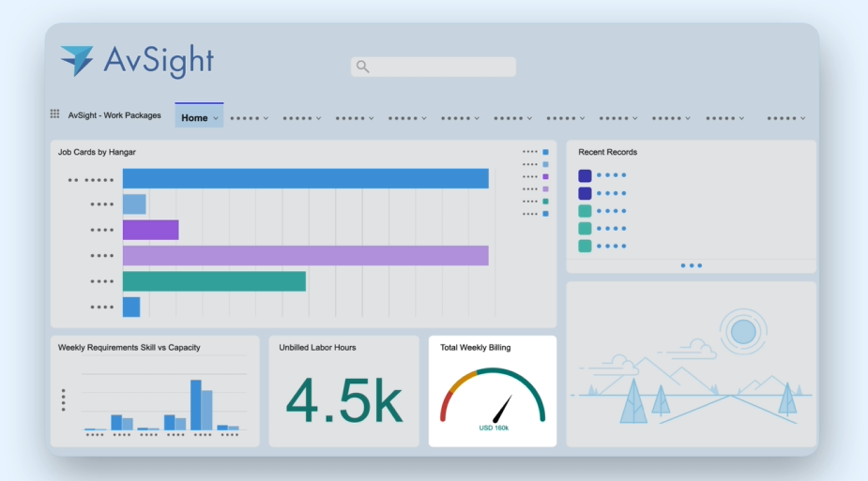Open the last Recent Records item icon
The image size is (868, 481).
pos(585,246)
